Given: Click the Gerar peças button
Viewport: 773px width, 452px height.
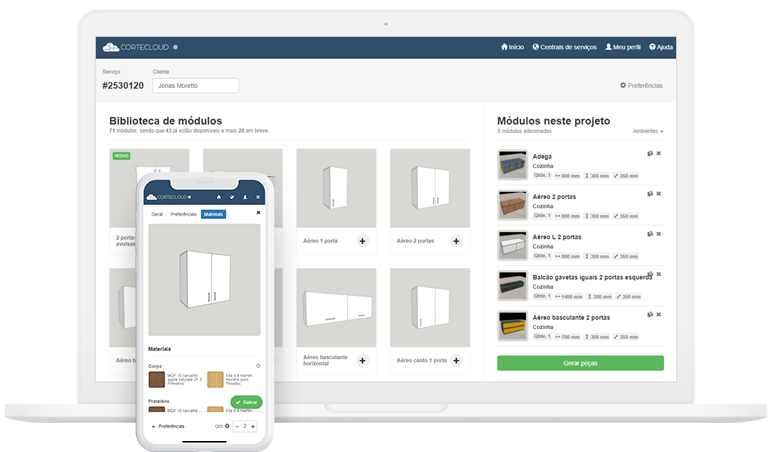Looking at the screenshot, I should [x=580, y=363].
